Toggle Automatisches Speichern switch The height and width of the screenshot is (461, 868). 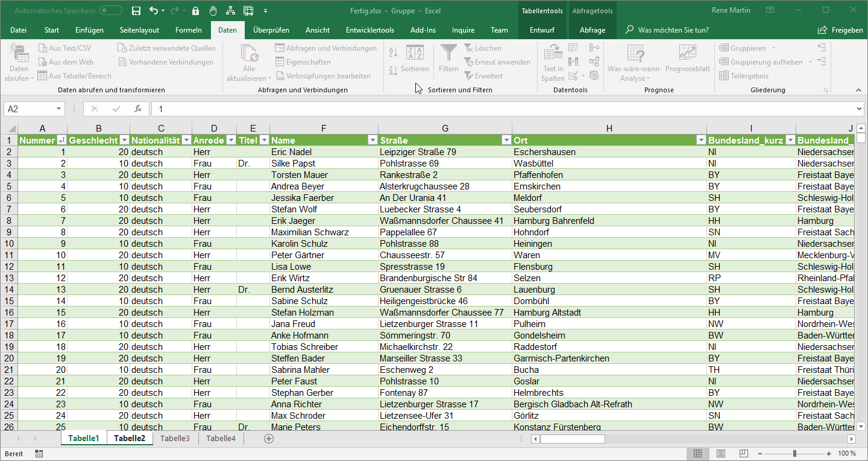(111, 11)
